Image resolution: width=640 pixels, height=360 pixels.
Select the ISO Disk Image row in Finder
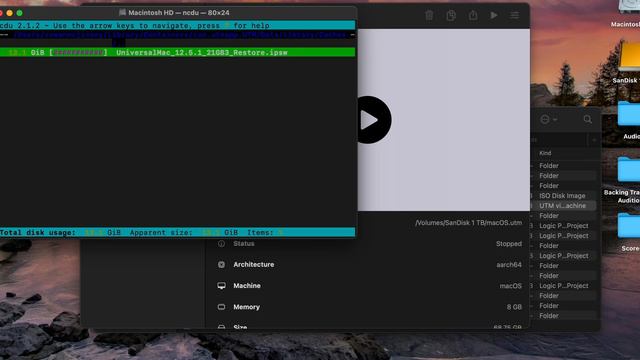pyautogui.click(x=563, y=196)
